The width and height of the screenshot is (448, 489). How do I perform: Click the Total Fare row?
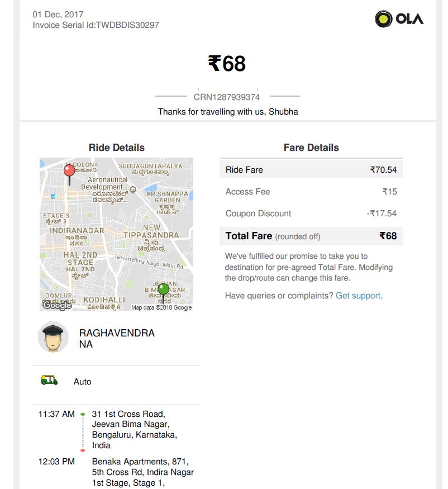coord(311,236)
